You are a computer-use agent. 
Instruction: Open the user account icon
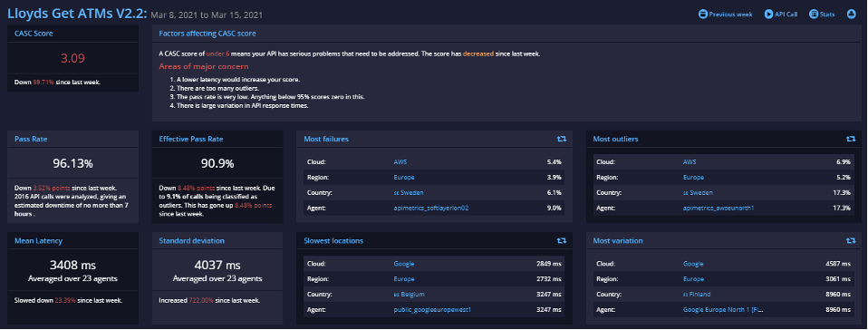click(852, 15)
